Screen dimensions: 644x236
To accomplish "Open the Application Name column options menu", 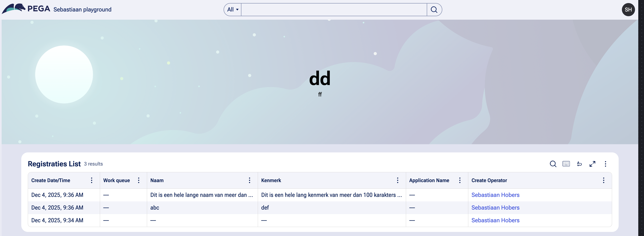I will point(460,180).
